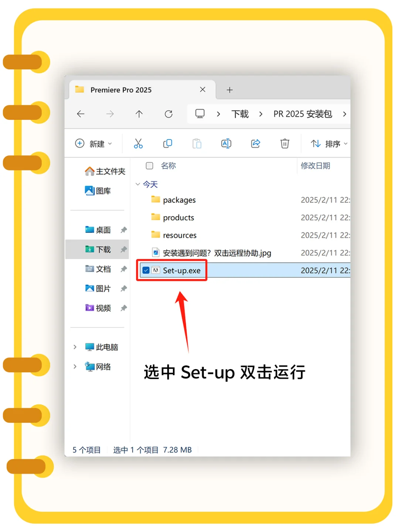Navigate up one folder level

[139, 114]
